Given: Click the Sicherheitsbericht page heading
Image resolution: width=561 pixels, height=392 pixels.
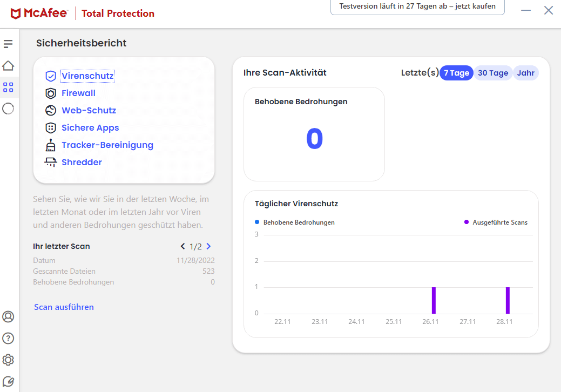Looking at the screenshot, I should [x=81, y=43].
